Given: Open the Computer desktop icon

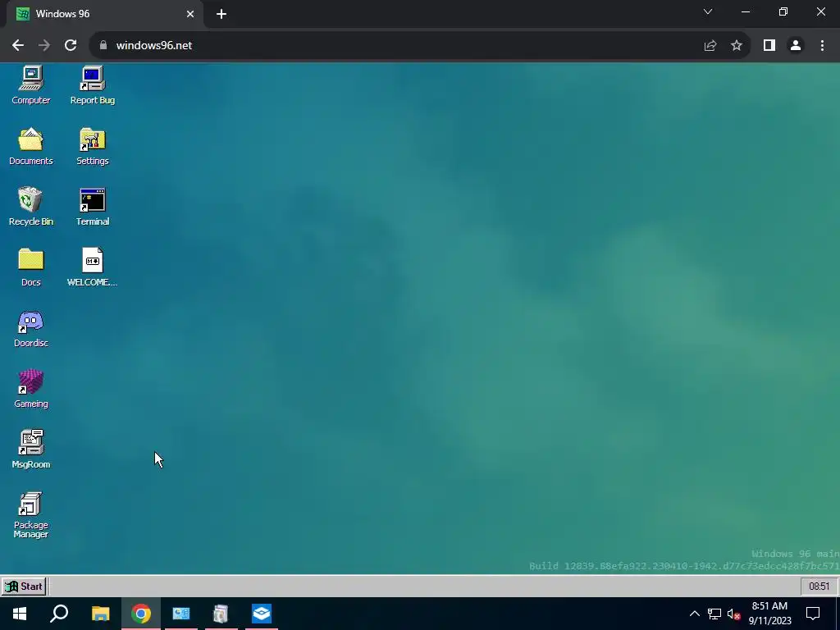Looking at the screenshot, I should coord(30,84).
